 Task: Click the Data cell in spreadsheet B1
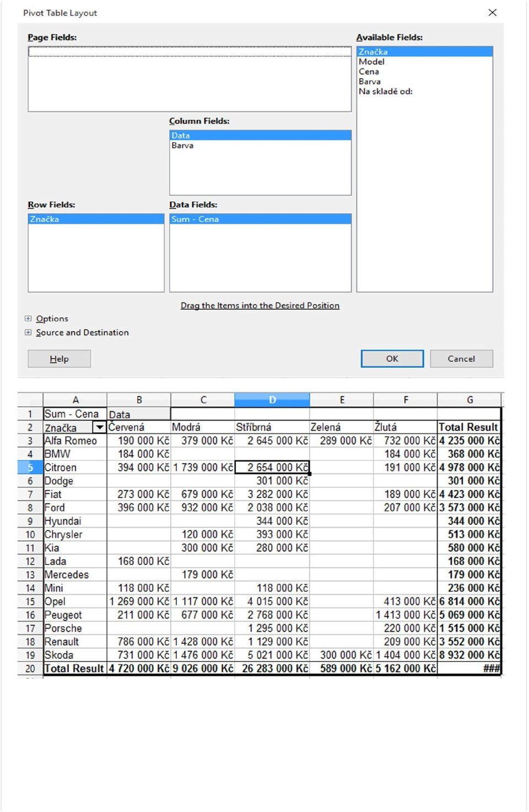(x=139, y=414)
